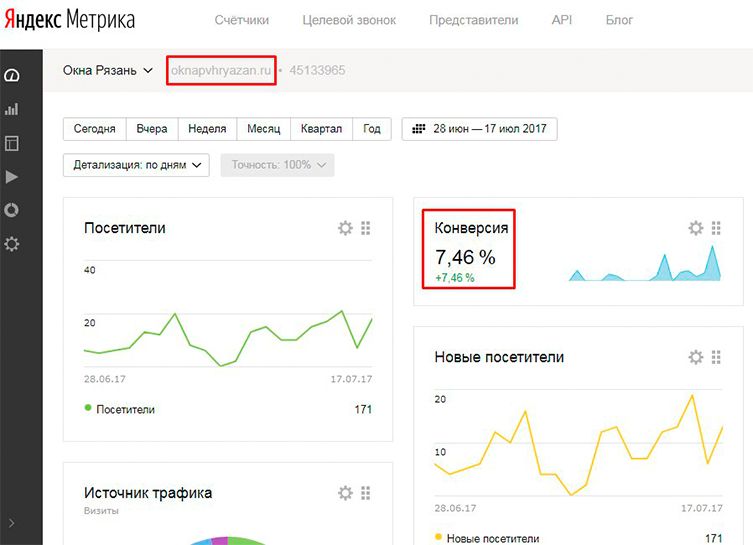Click the click map layout sidebar icon
Screen dimensions: 753x545
click(x=12, y=143)
